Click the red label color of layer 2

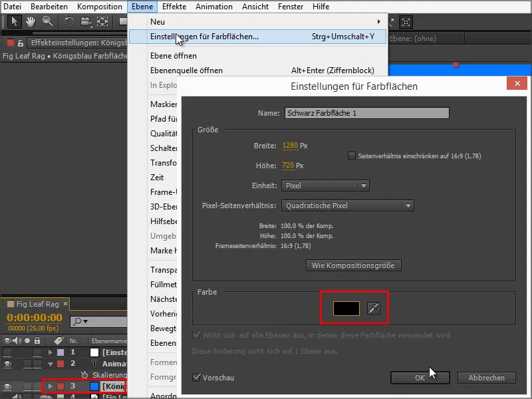tap(61, 364)
